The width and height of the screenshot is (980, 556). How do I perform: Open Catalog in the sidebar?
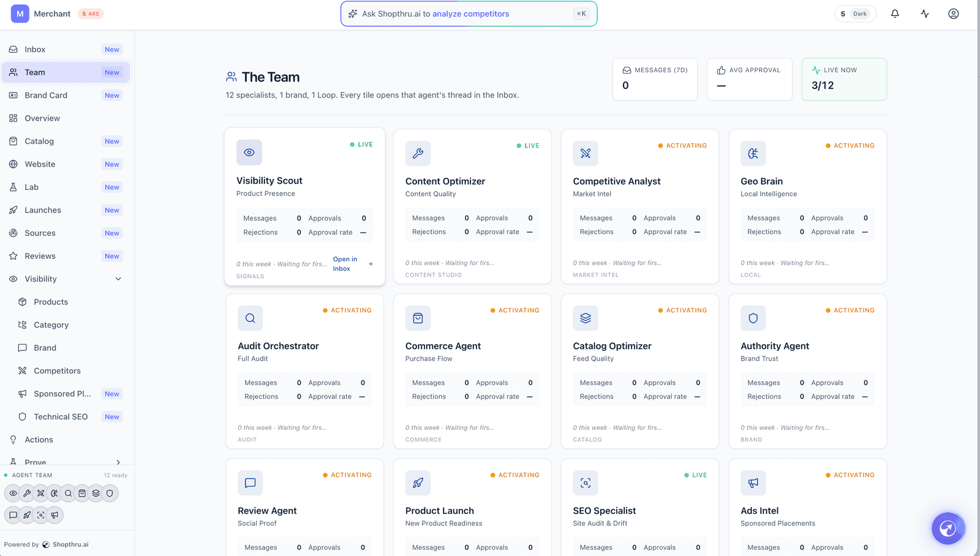(x=66, y=141)
